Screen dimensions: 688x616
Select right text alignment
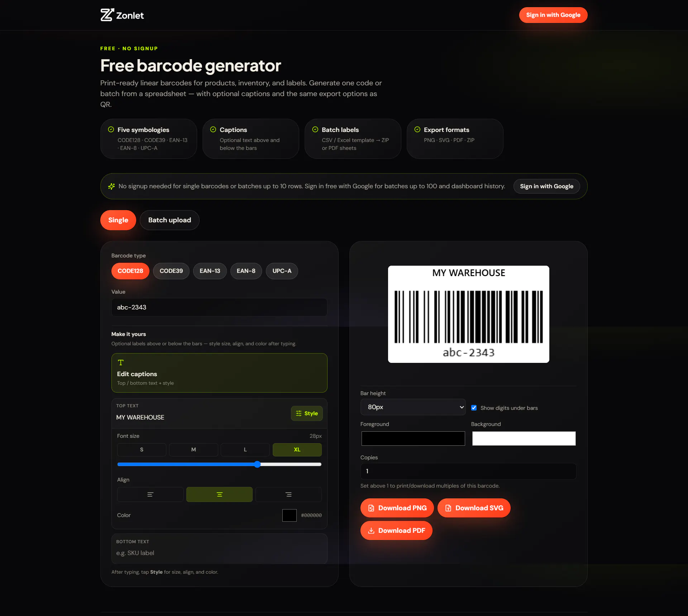pyautogui.click(x=288, y=494)
